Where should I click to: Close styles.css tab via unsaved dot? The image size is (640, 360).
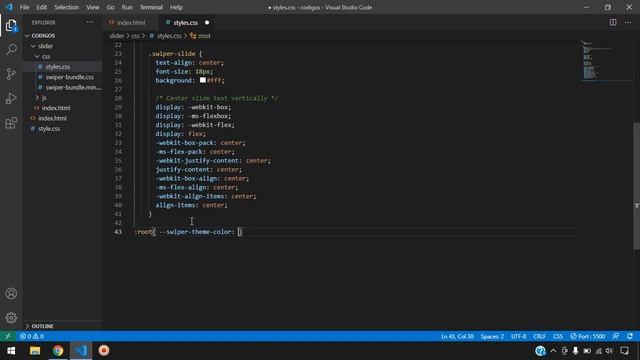click(x=207, y=22)
